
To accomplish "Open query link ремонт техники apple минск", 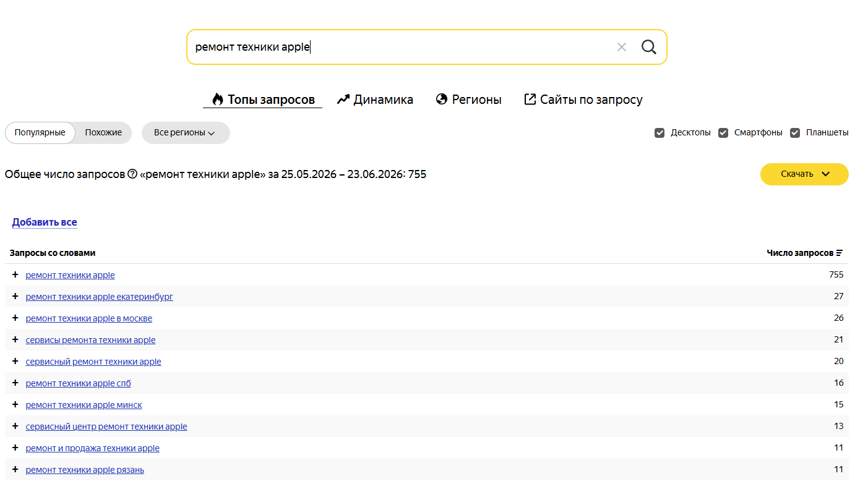I will pyautogui.click(x=84, y=405).
